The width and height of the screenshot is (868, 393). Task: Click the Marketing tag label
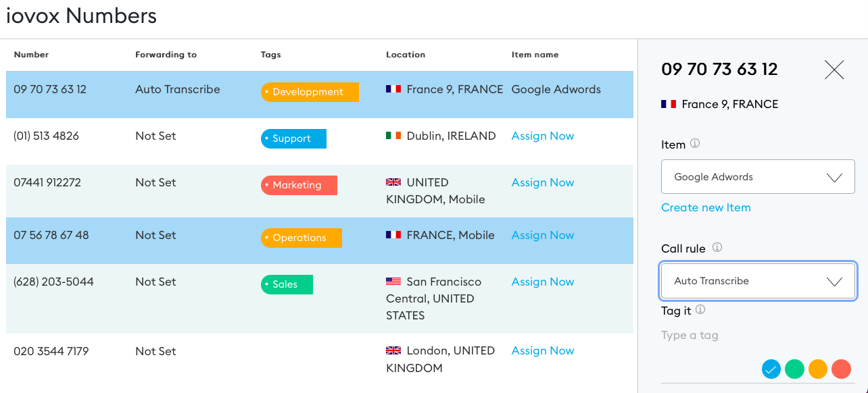pos(298,185)
